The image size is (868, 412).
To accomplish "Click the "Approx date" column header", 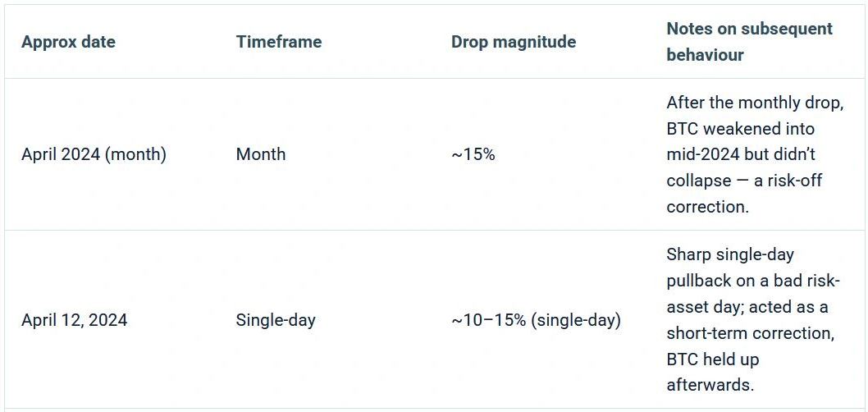I will (68, 42).
